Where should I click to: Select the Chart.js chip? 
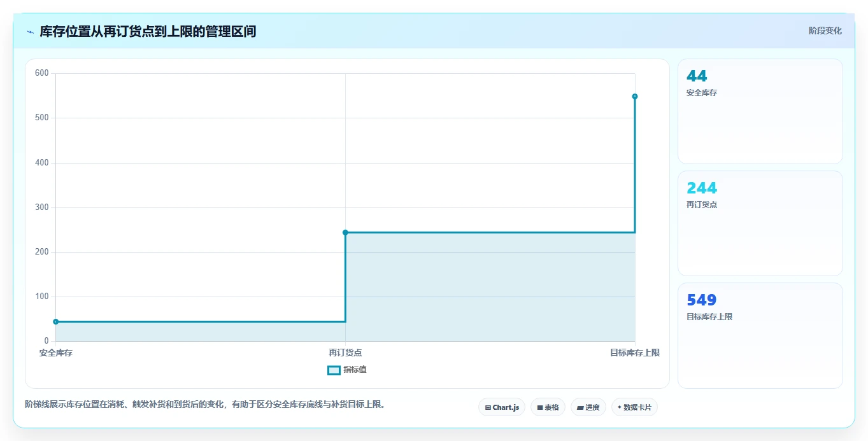pos(502,407)
